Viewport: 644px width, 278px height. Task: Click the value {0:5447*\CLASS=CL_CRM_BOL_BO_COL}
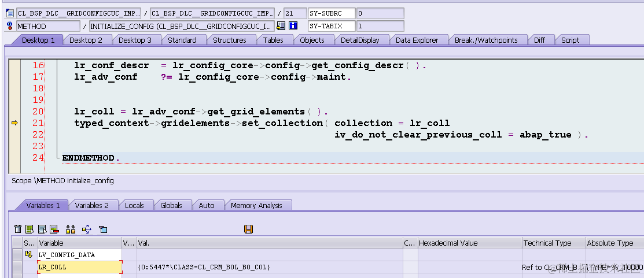204,267
